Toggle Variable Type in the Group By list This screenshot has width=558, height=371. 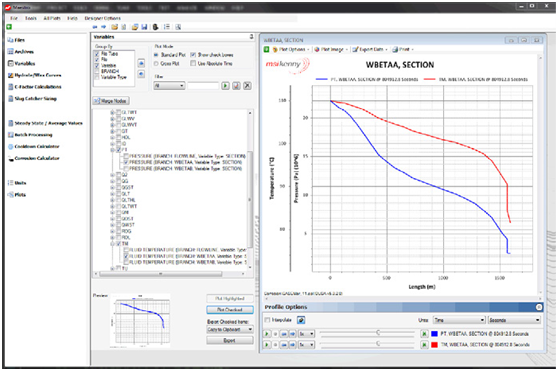click(x=97, y=77)
